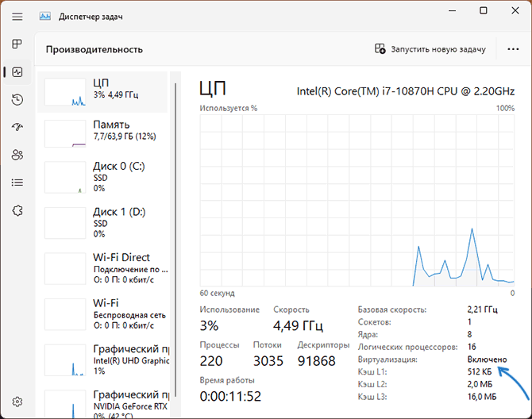Click the 'Включено' virtualization value
Screen dimensions: 532x419
click(487, 359)
